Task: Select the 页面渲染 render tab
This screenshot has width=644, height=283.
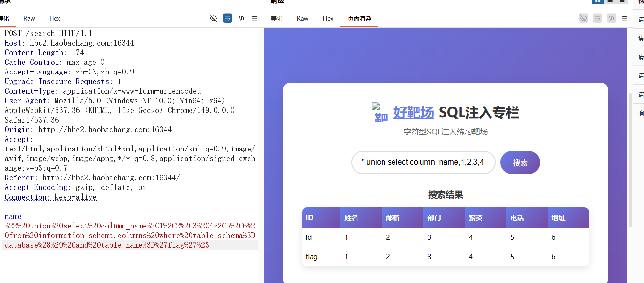Action: (359, 19)
